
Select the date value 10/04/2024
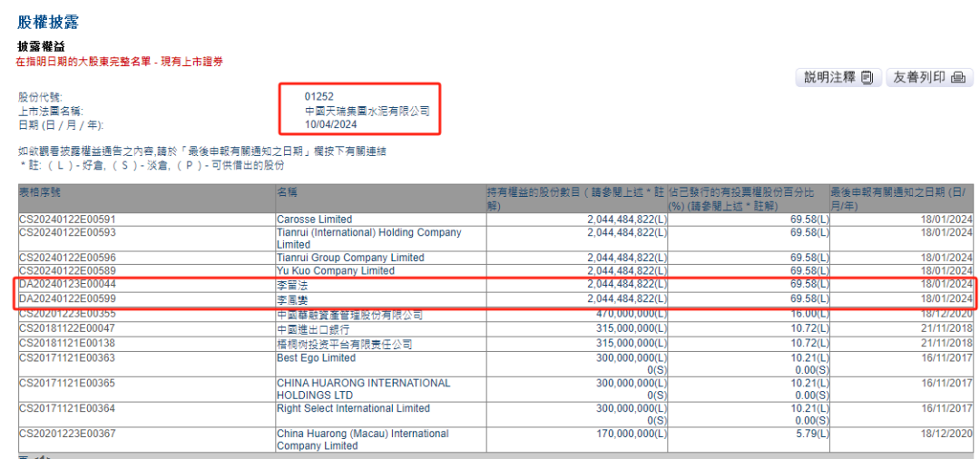coord(330,124)
